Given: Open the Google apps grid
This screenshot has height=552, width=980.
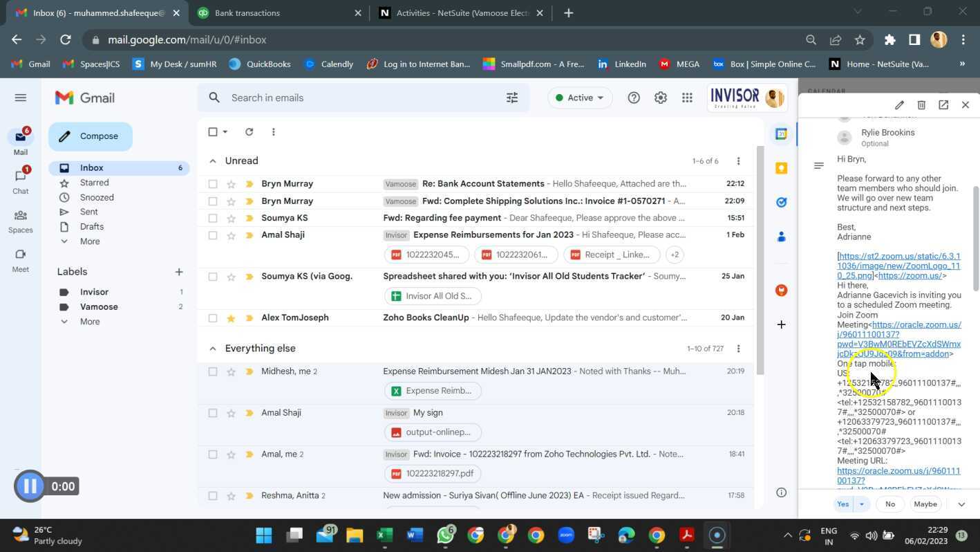Looking at the screenshot, I should tap(687, 98).
